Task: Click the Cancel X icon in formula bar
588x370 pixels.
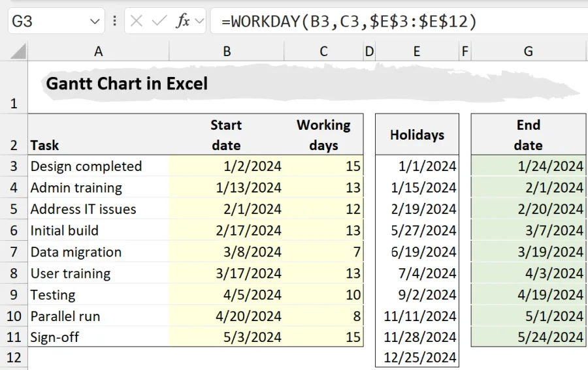Action: [137, 21]
